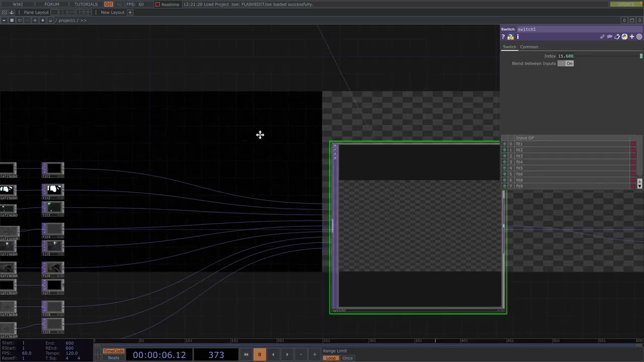
Task: Click the timeline frame scrub bar
Action: click(368, 345)
